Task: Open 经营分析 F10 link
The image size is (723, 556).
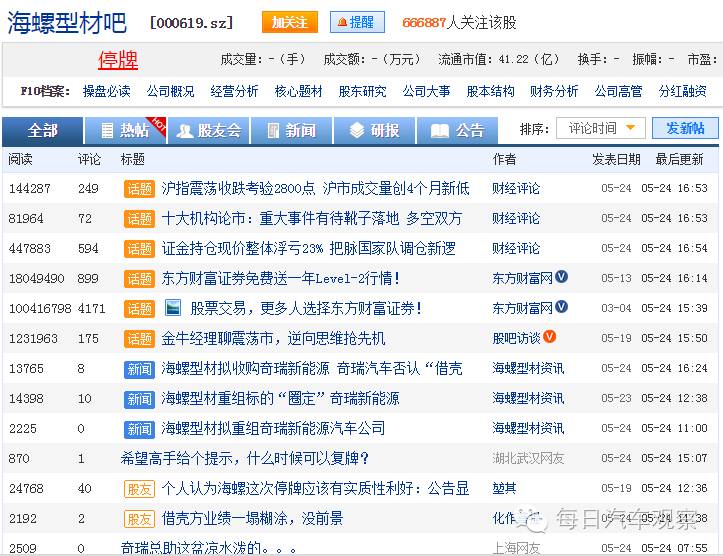Action: 234,91
